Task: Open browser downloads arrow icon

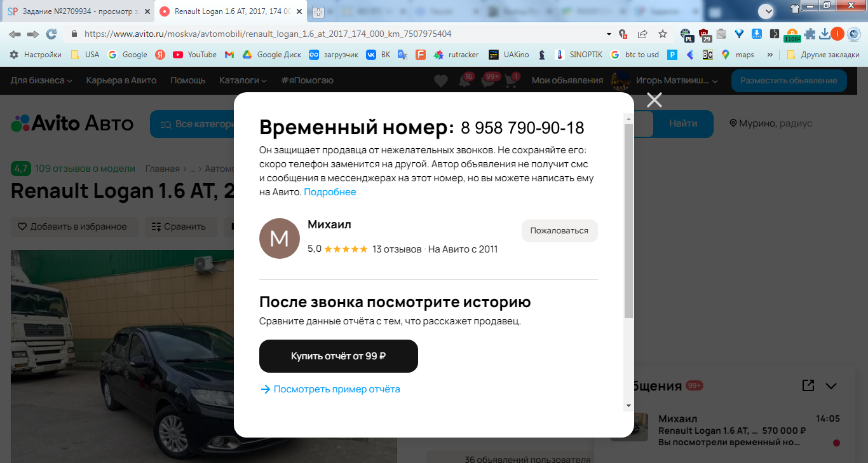Action: tap(825, 34)
